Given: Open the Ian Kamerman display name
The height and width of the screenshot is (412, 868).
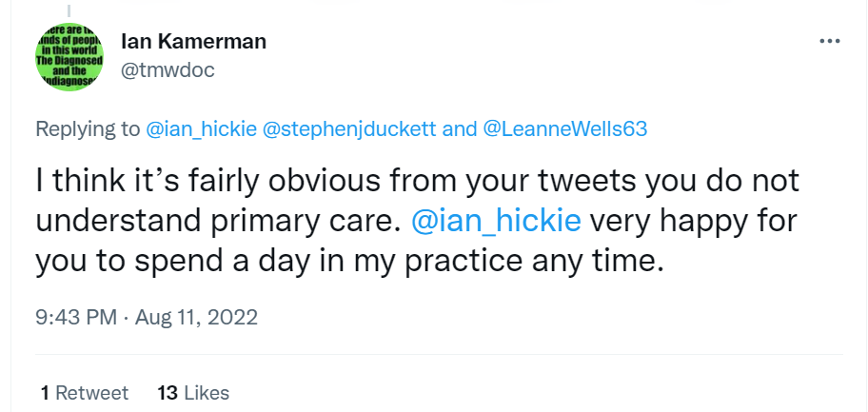Looking at the screenshot, I should (x=194, y=41).
